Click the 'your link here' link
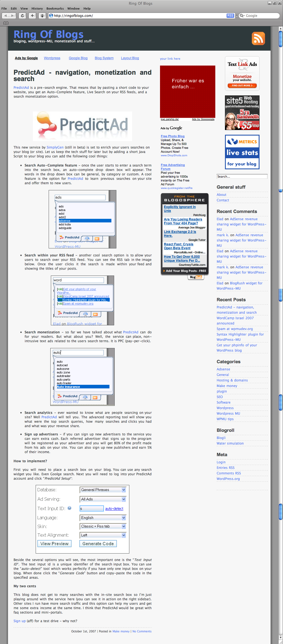The width and height of the screenshot is (283, 644). coord(170,59)
